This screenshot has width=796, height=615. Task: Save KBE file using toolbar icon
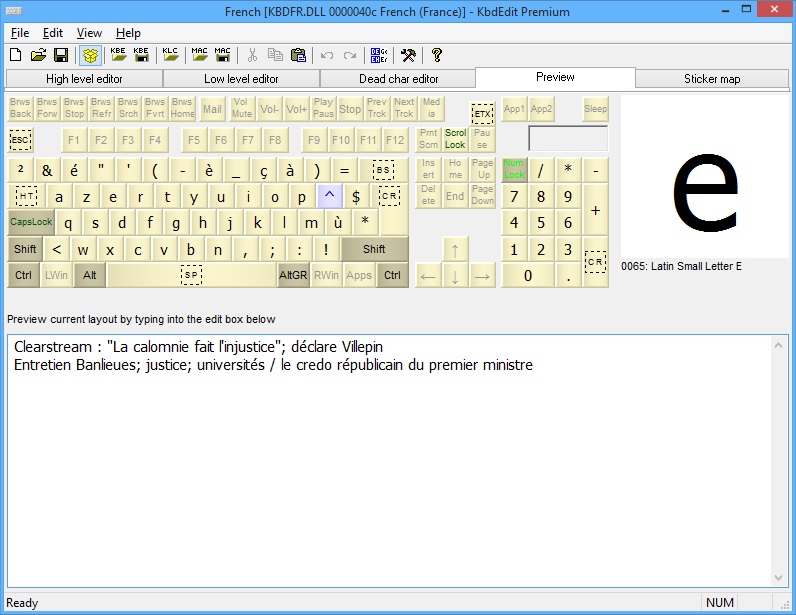pos(141,55)
